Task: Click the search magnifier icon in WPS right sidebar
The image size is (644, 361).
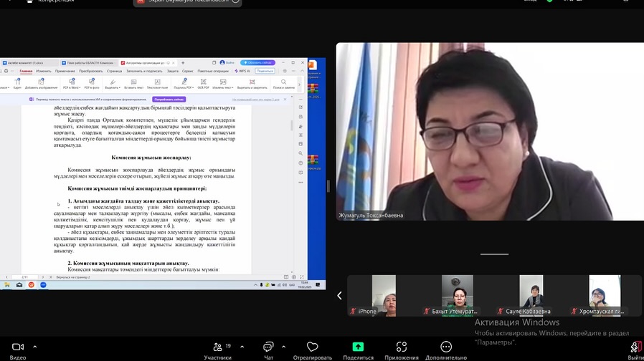Action: (x=300, y=153)
